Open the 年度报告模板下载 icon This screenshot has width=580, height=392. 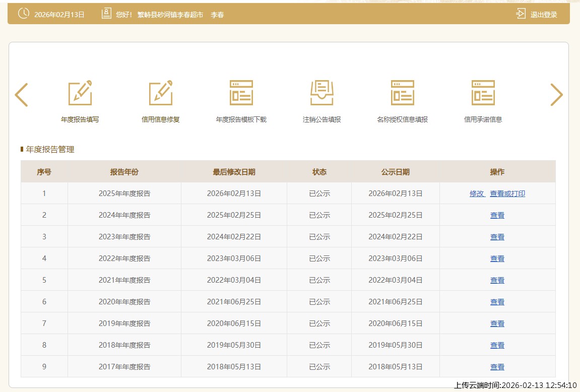pos(241,93)
